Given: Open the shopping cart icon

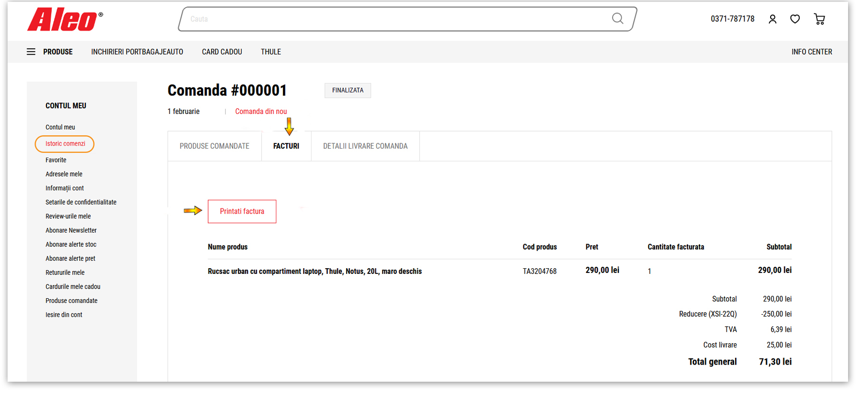Looking at the screenshot, I should [819, 19].
